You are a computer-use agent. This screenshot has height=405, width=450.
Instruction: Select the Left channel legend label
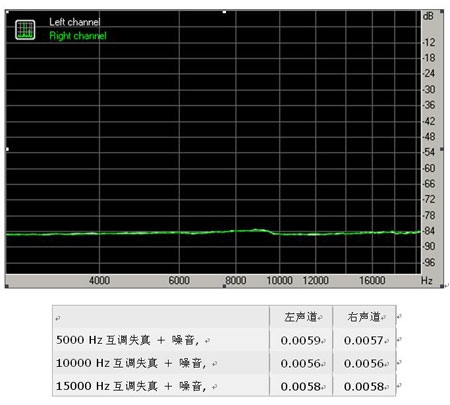pyautogui.click(x=75, y=22)
